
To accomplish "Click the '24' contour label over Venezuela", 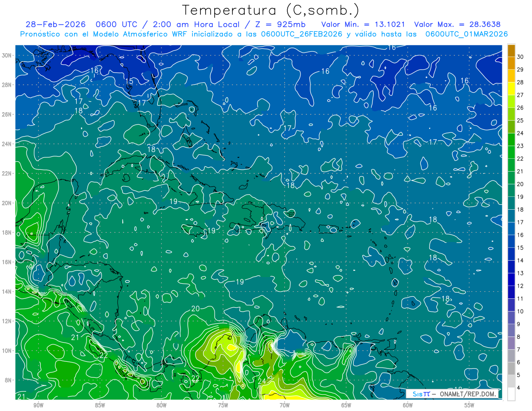I will pyautogui.click(x=262, y=381).
